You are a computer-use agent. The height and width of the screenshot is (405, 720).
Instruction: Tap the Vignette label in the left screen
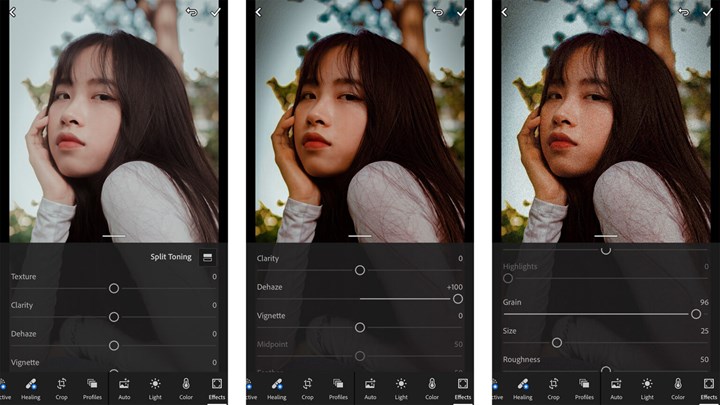pos(25,362)
